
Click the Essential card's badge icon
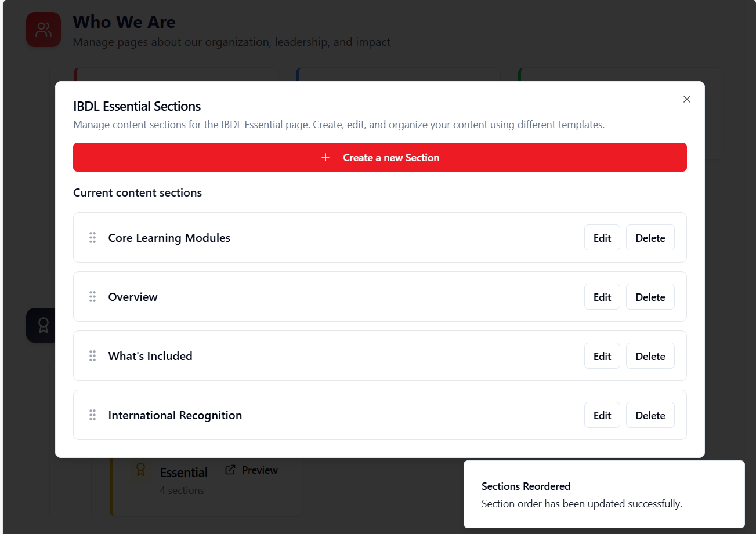[140, 469]
